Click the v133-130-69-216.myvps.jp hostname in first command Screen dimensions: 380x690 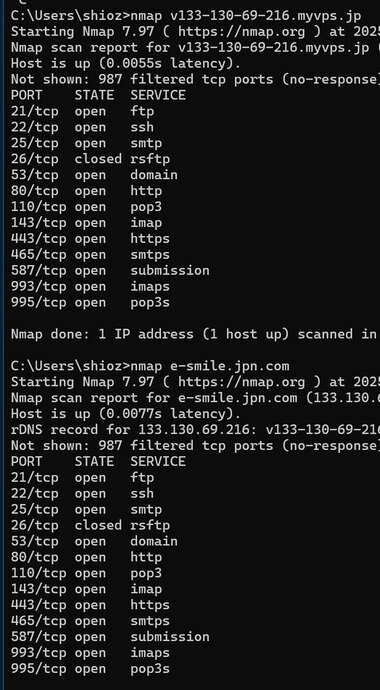click(x=266, y=16)
